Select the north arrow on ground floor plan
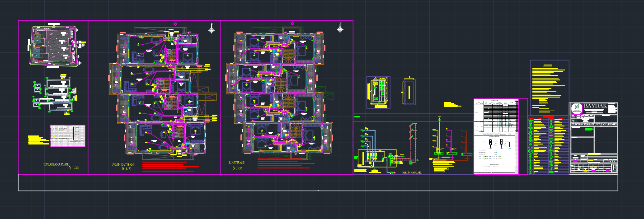644x219 pixels. (x=211, y=29)
